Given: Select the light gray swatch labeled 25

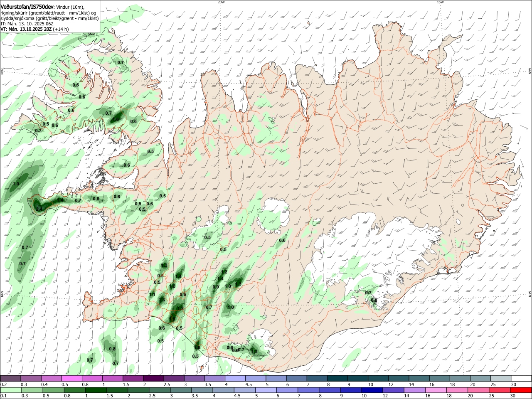Looking at the screenshot, I should (500, 379).
